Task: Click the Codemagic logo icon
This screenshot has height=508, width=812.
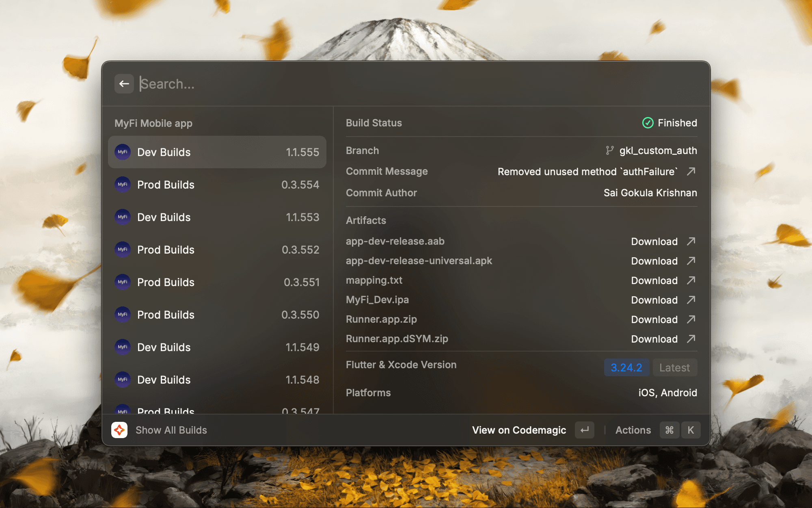Action: pos(119,430)
